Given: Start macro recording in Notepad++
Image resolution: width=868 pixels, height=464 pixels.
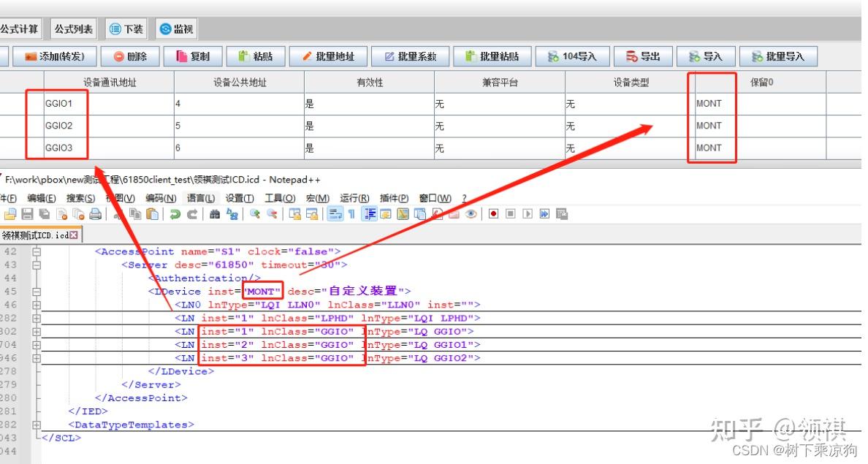Looking at the screenshot, I should point(494,213).
